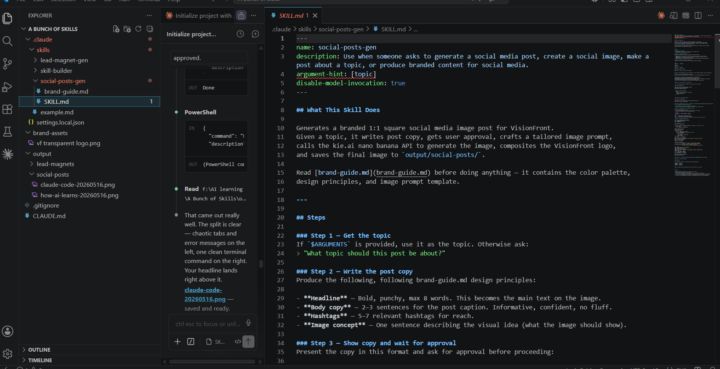The image size is (720, 369).
Task: Open Explorer views and more actions menu
Action: [x=149, y=16]
